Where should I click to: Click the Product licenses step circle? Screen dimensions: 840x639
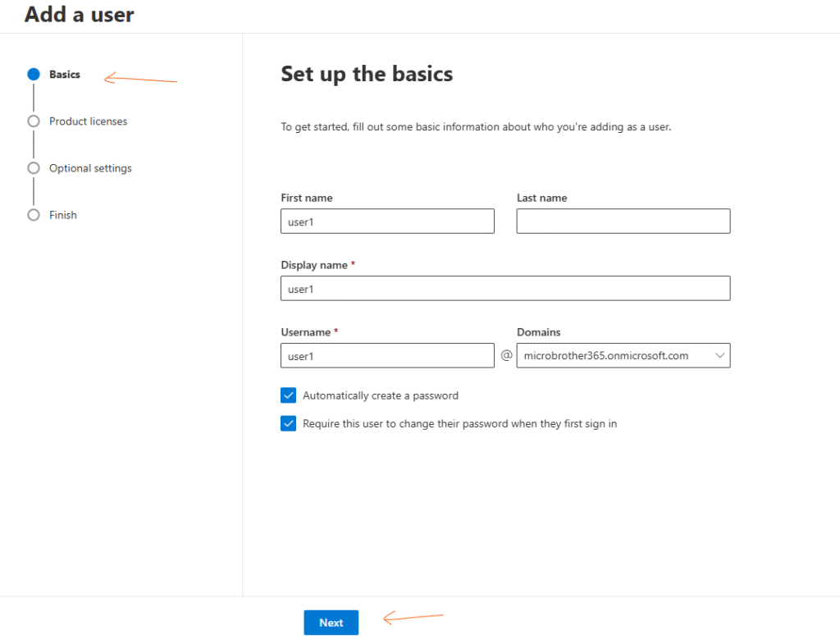click(x=34, y=121)
